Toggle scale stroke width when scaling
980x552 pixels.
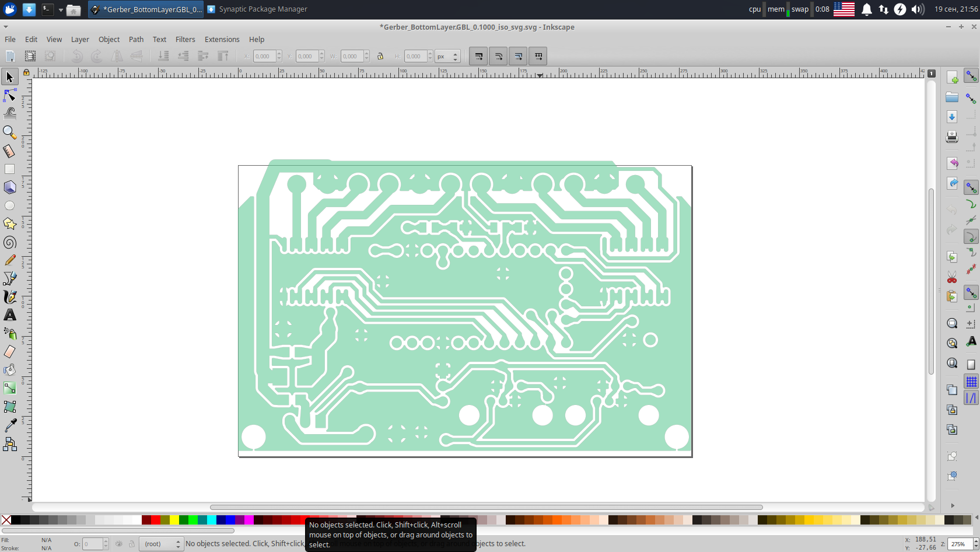(479, 57)
